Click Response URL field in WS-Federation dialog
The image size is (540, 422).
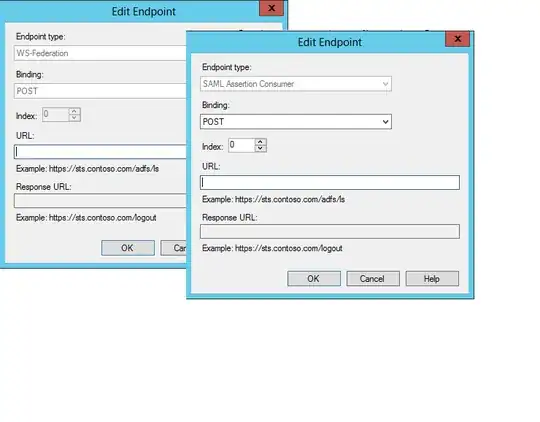(x=100, y=201)
